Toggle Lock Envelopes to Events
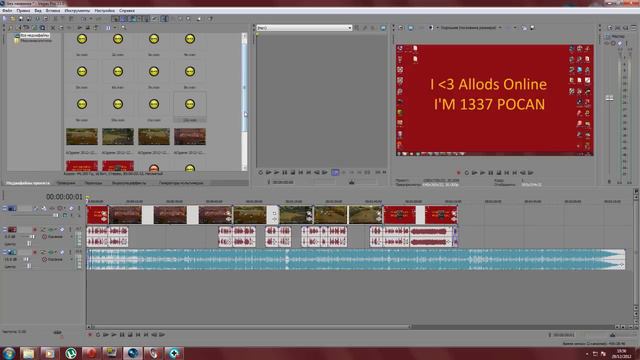This screenshot has width=640, height=360. pos(146,19)
